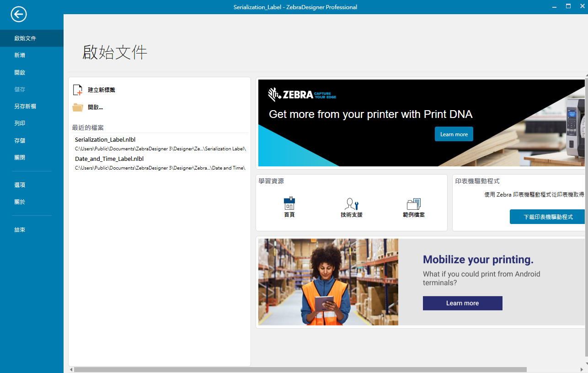Click the 學習資源 heading
Viewport: 588px width, 373px height.
271,181
